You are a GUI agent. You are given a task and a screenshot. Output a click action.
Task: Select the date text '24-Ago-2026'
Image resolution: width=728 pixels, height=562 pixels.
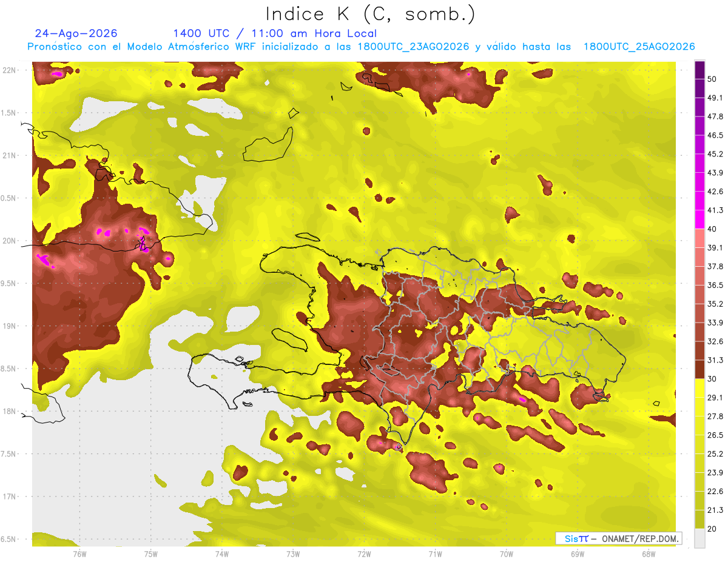[76, 33]
